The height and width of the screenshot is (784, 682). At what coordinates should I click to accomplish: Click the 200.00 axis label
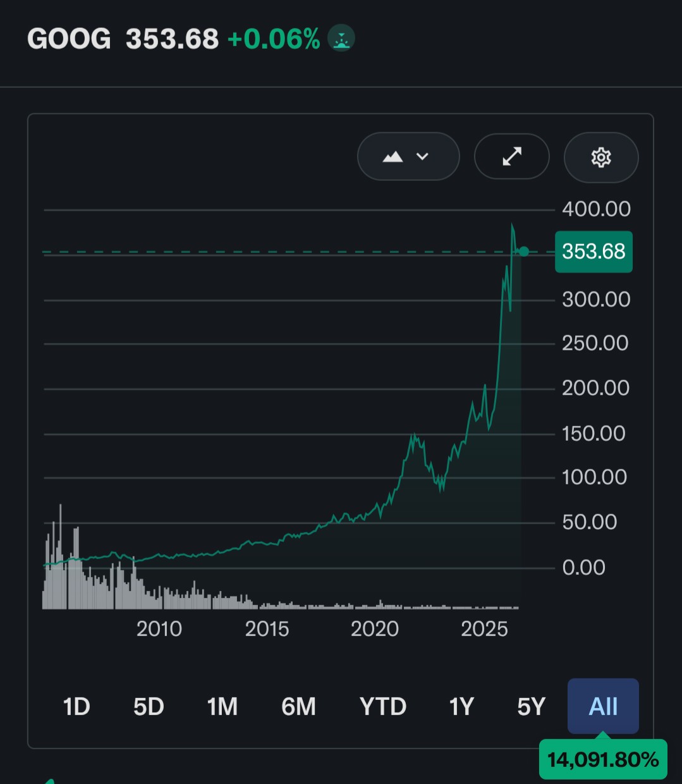tap(595, 388)
